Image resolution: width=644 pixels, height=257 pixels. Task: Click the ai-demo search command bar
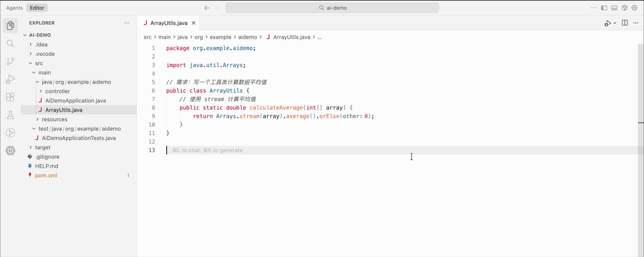point(332,8)
